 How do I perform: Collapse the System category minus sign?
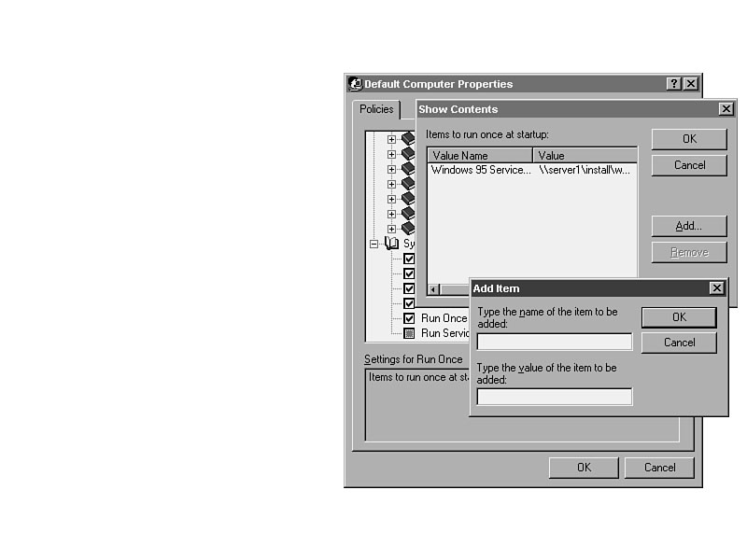(x=373, y=244)
